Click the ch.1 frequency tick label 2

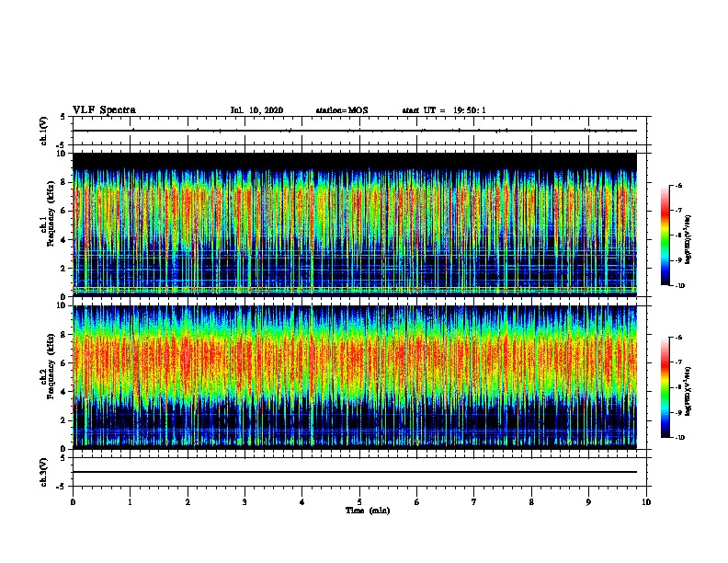(x=63, y=268)
